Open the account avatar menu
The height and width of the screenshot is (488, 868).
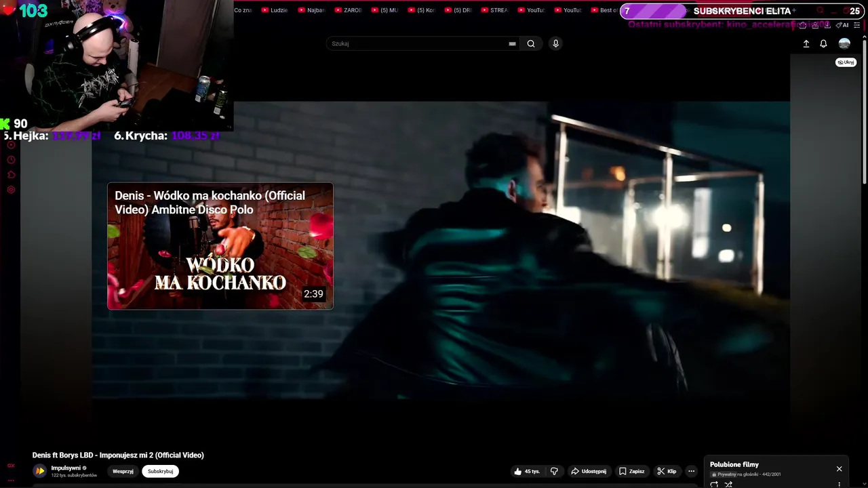[x=844, y=43]
